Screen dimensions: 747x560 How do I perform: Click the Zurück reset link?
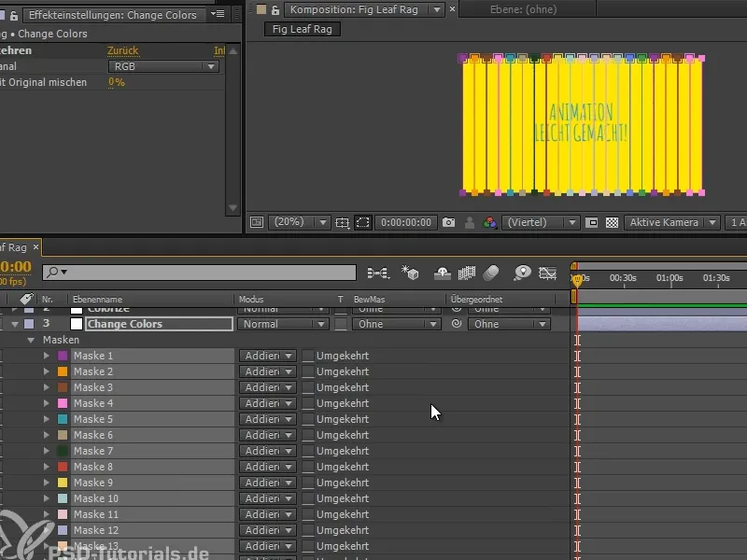pos(122,50)
